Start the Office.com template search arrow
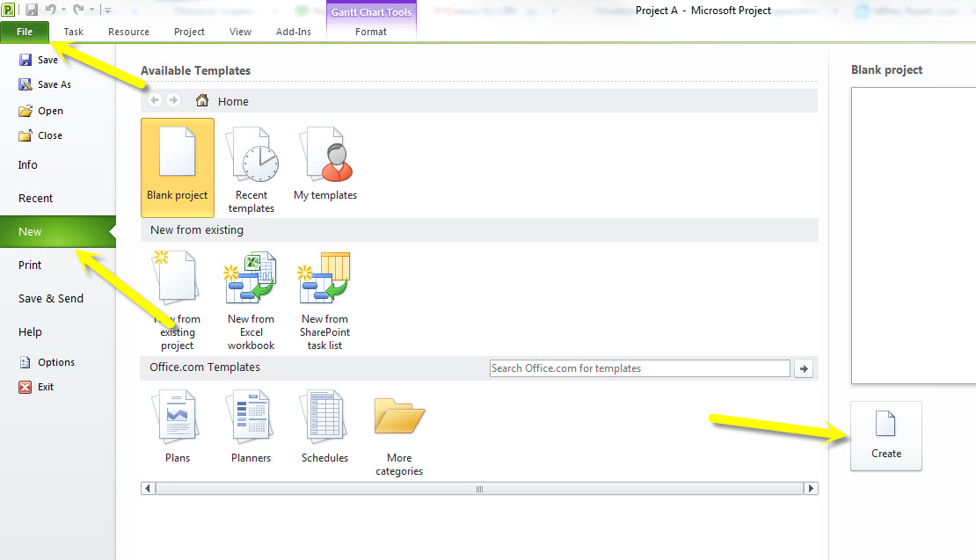This screenshot has height=560, width=976. [804, 368]
